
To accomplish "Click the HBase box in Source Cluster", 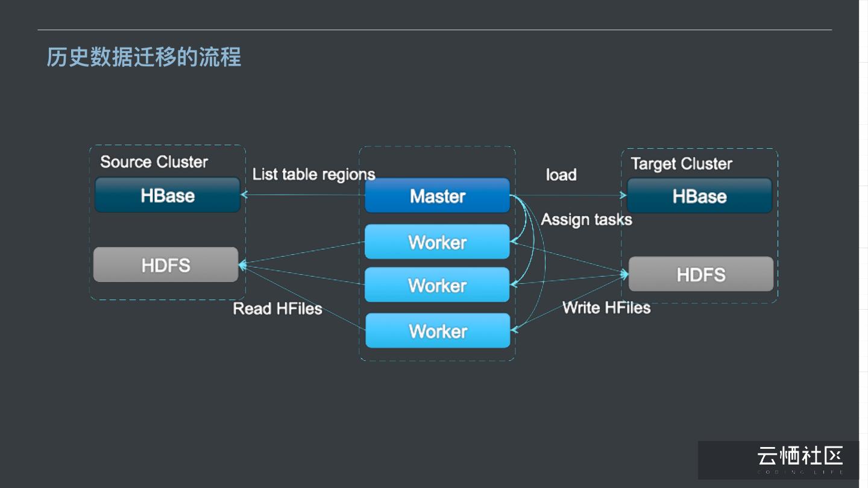I will click(168, 195).
